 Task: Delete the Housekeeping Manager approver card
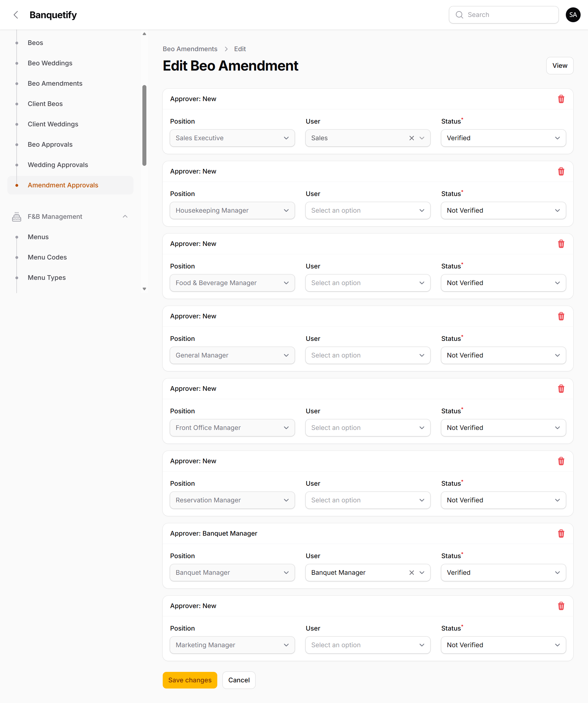click(x=561, y=171)
